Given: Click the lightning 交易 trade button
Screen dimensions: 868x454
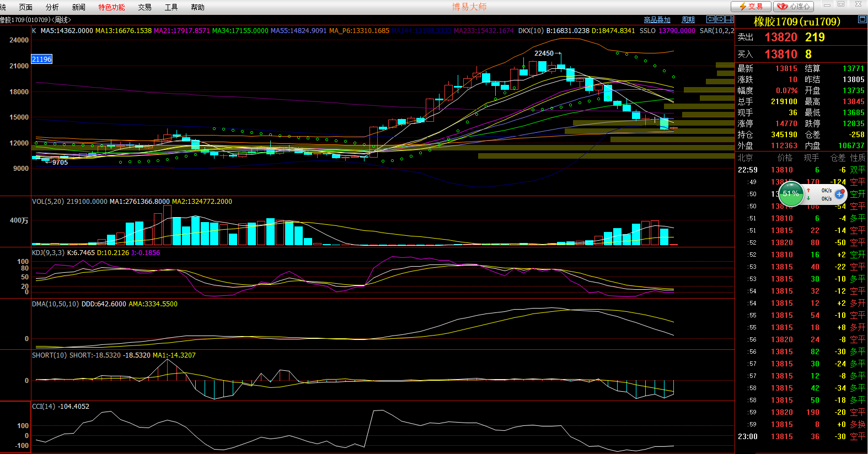Looking at the screenshot, I should 751,7.
